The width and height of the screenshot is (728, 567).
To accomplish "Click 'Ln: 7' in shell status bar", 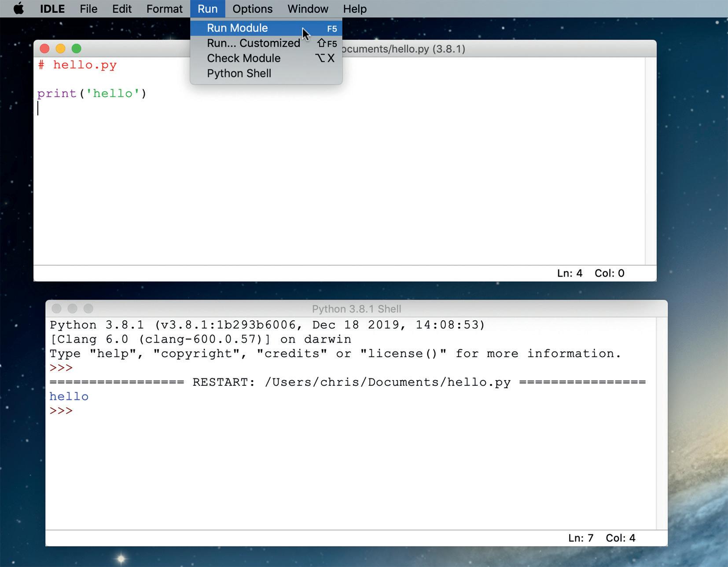I will [x=581, y=538].
